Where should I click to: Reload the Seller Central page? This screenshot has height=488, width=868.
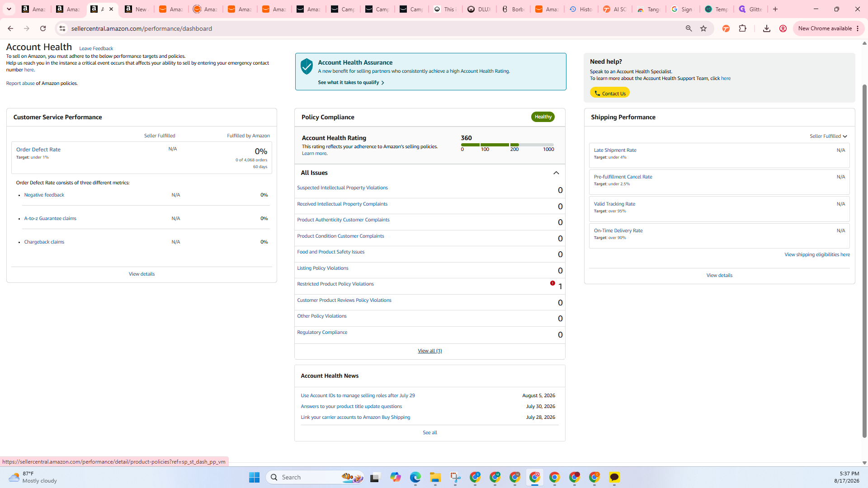tap(43, 28)
